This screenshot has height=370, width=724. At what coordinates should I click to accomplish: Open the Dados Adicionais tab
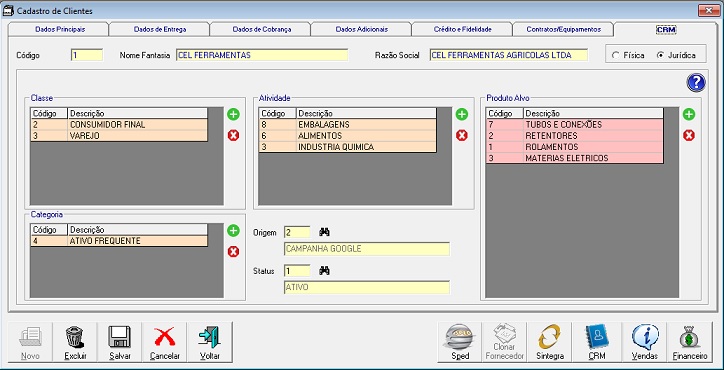pyautogui.click(x=362, y=29)
